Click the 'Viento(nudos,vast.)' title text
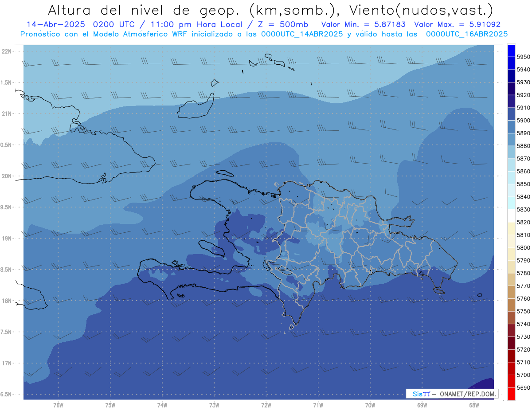The image size is (532, 411). [x=421, y=10]
